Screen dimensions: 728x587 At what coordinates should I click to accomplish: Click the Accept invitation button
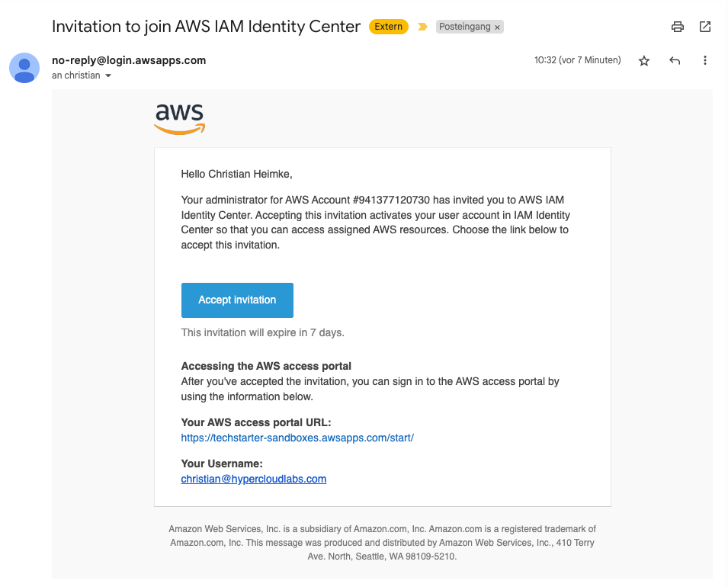click(x=237, y=300)
